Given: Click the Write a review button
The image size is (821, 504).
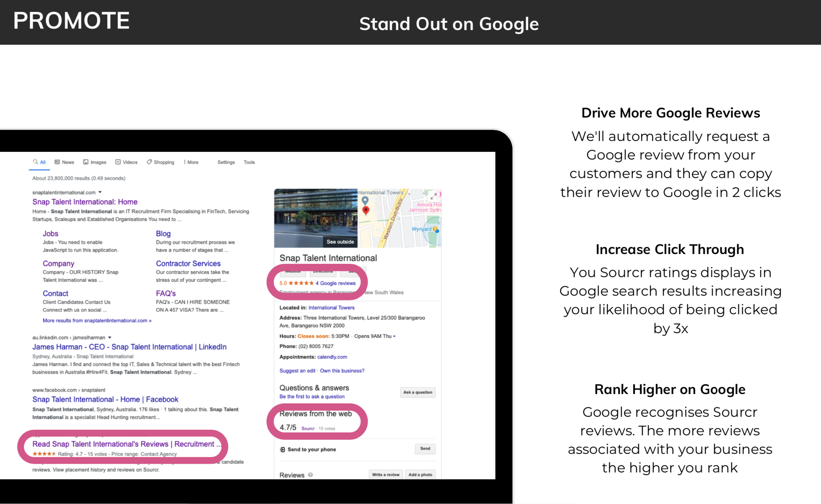Looking at the screenshot, I should pos(385,475).
